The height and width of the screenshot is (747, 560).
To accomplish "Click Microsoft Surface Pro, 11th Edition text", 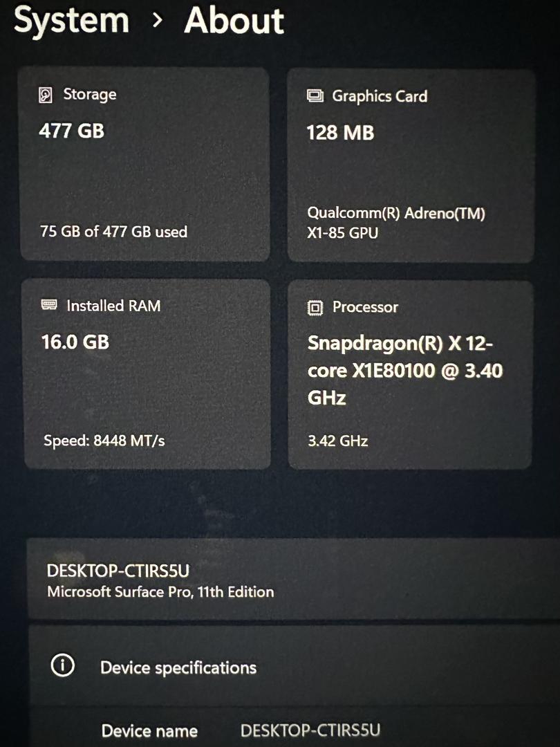I will point(160,591).
